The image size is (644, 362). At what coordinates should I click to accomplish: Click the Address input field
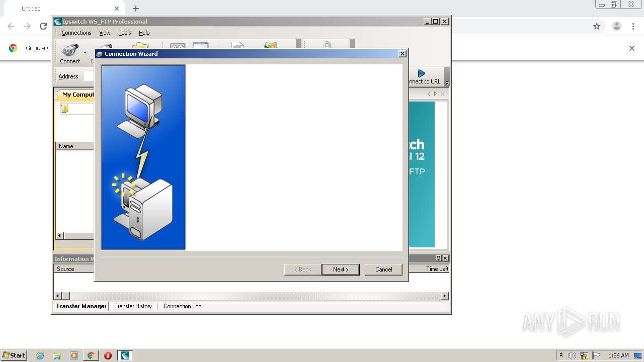coord(89,76)
